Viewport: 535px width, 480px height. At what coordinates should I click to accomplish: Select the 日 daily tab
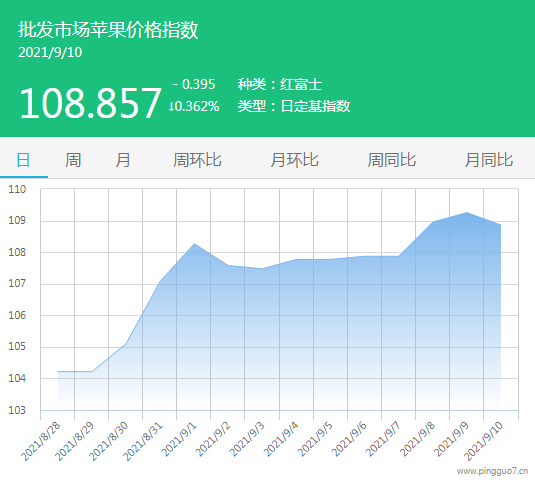[x=23, y=160]
